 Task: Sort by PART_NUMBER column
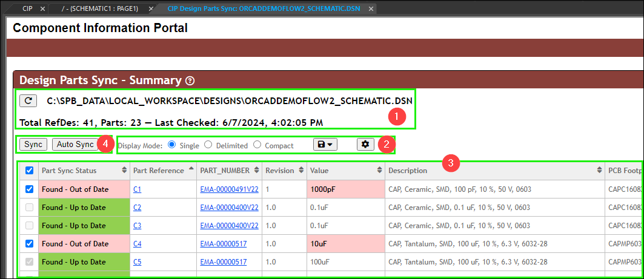click(x=229, y=170)
